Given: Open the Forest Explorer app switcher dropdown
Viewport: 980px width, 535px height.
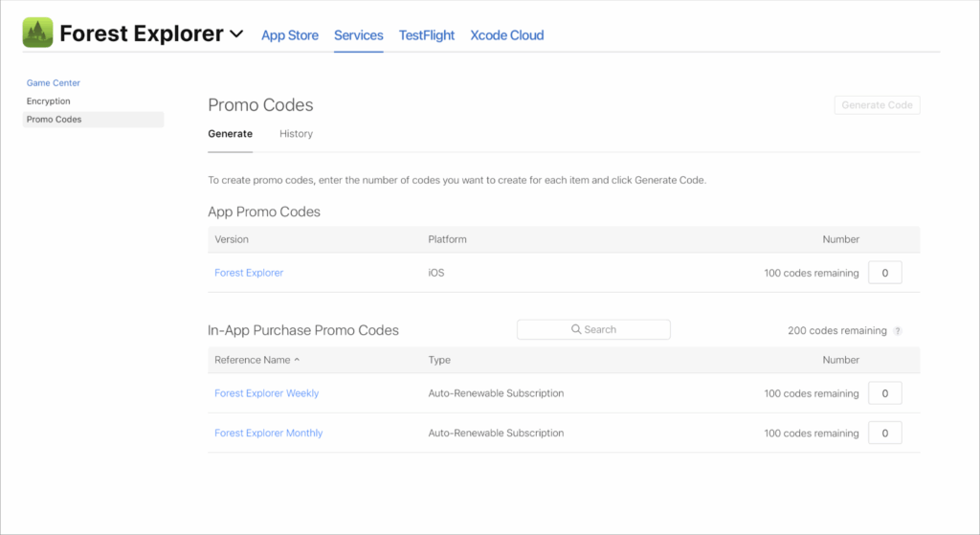Looking at the screenshot, I should pos(237,34).
